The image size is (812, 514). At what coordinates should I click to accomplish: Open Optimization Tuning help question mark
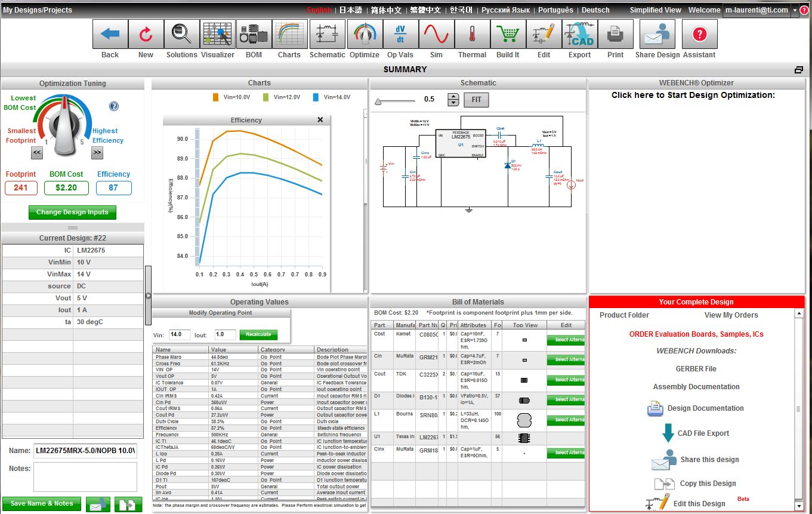point(114,106)
